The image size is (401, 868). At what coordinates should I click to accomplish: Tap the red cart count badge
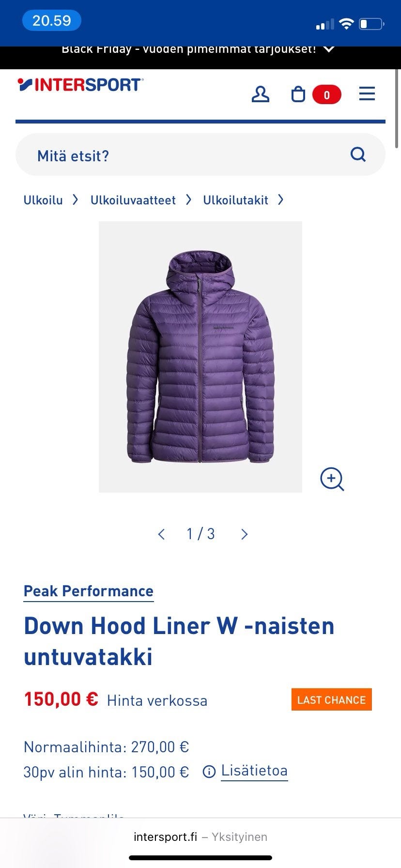coord(327,94)
